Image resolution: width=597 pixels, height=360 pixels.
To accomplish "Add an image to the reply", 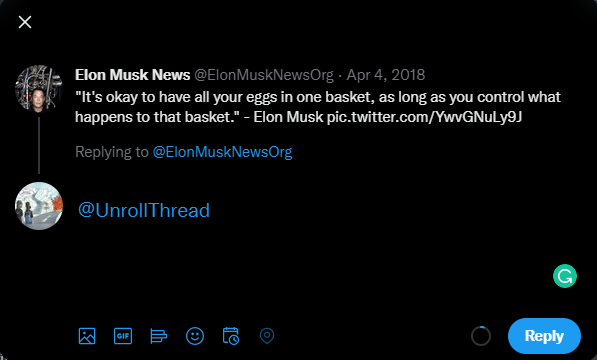I will (87, 336).
